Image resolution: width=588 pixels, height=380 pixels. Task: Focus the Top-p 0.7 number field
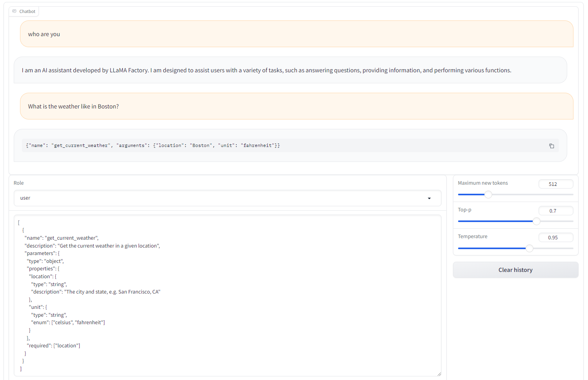(x=555, y=211)
